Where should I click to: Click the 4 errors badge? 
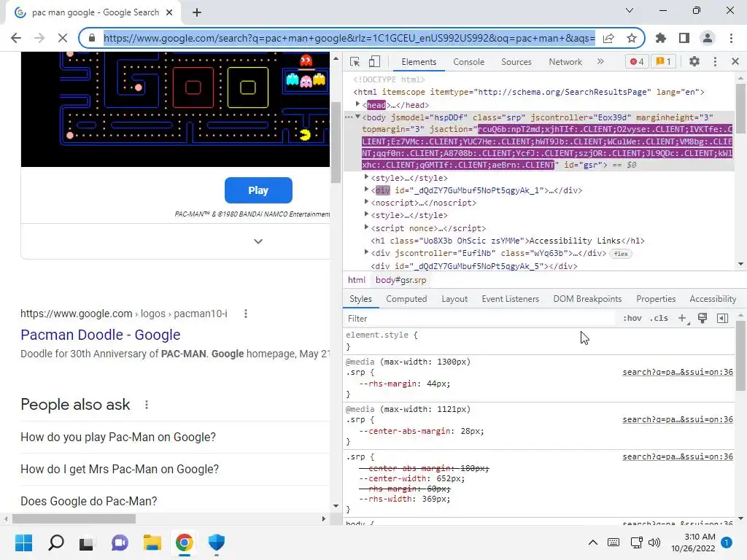point(637,61)
